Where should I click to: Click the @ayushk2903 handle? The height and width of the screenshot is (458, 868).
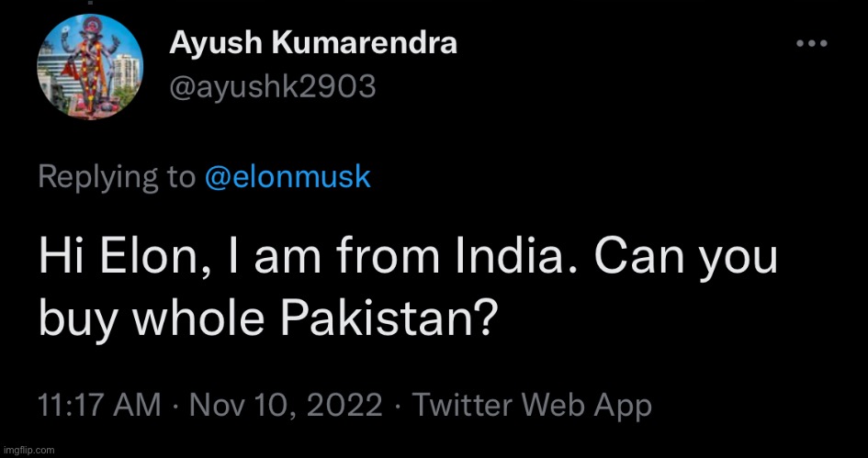tap(273, 86)
